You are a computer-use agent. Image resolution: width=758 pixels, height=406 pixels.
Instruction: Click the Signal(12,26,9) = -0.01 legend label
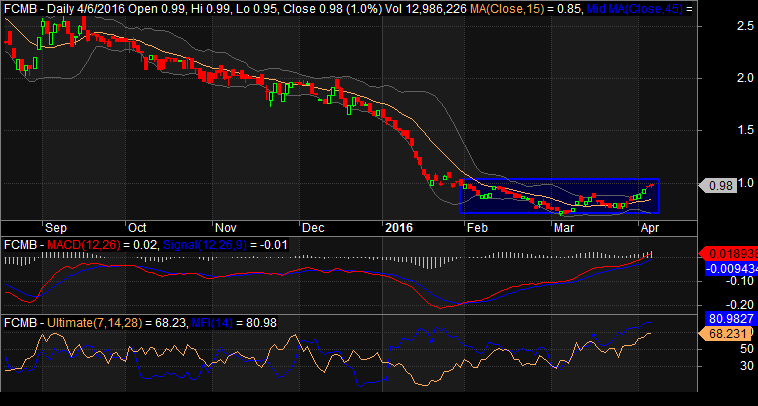click(x=225, y=245)
